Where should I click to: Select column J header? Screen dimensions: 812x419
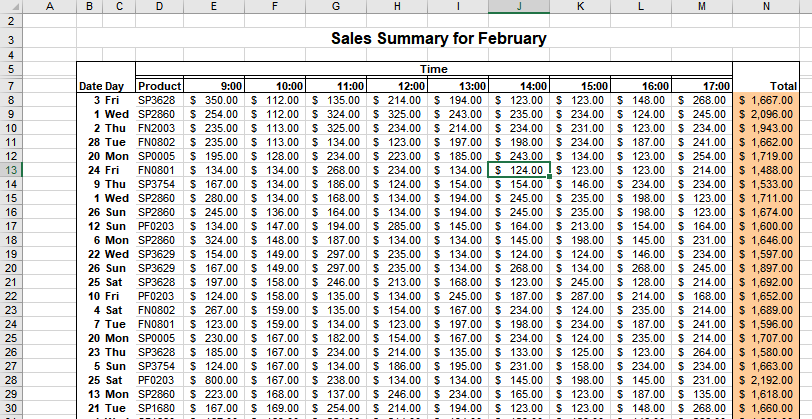pos(519,7)
